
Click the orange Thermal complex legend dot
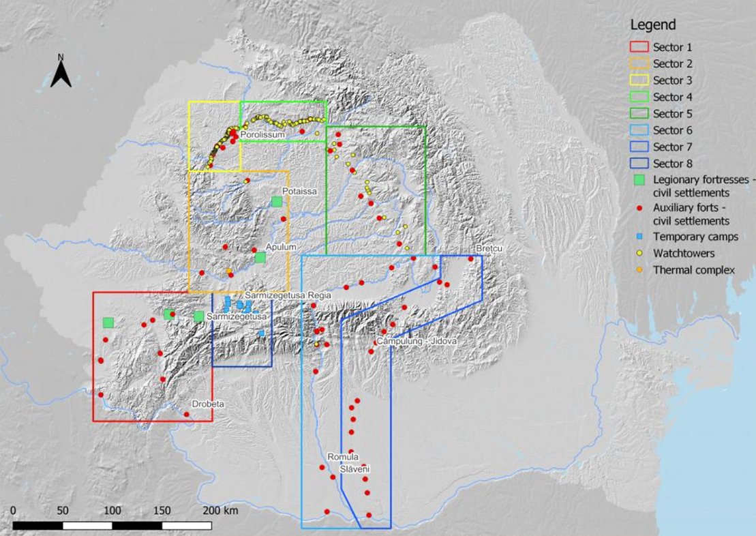[x=639, y=270]
